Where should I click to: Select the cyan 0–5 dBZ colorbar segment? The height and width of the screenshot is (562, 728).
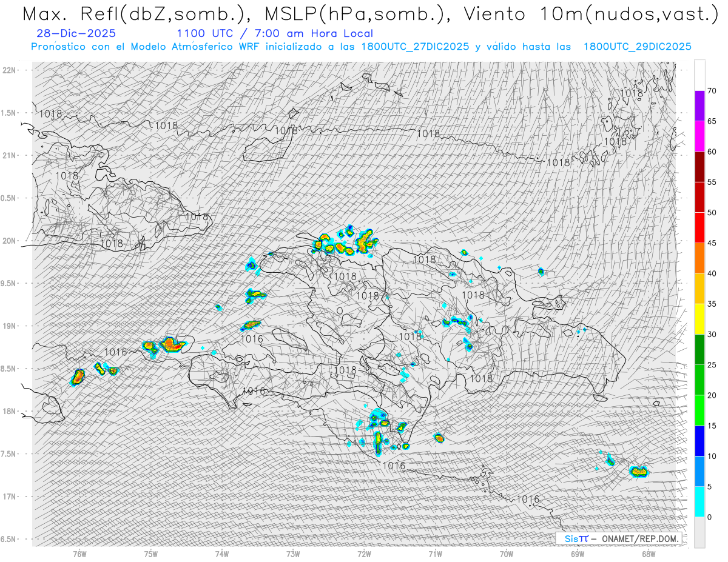(699, 502)
